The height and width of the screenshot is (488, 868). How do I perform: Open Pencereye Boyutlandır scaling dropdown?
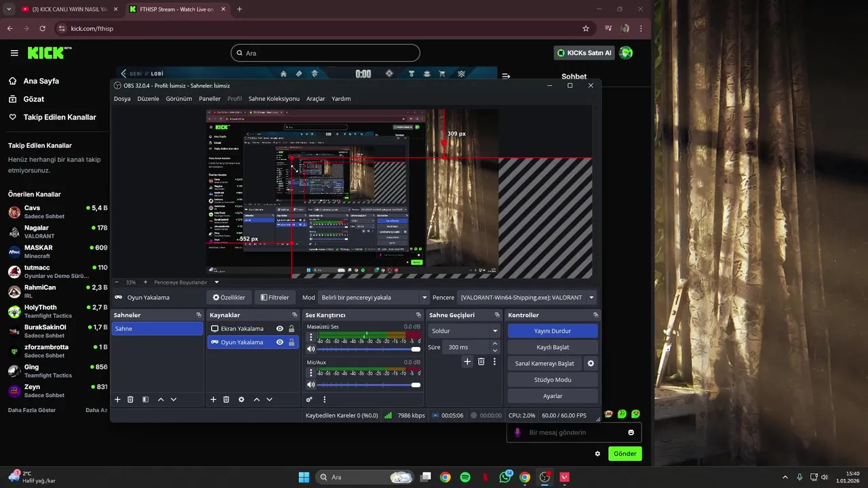click(186, 282)
